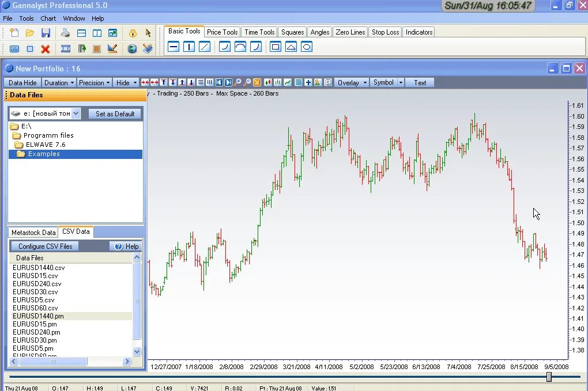Switch to the Price Tools tab

[222, 32]
